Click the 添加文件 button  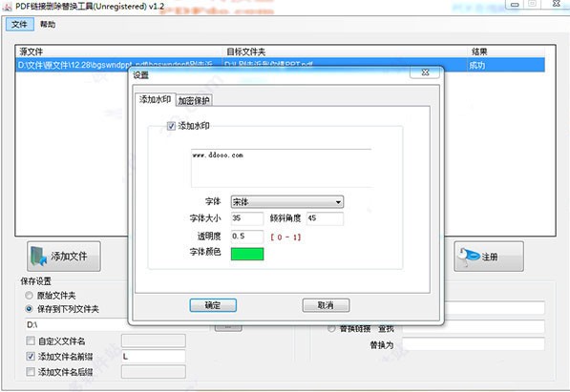coord(64,257)
